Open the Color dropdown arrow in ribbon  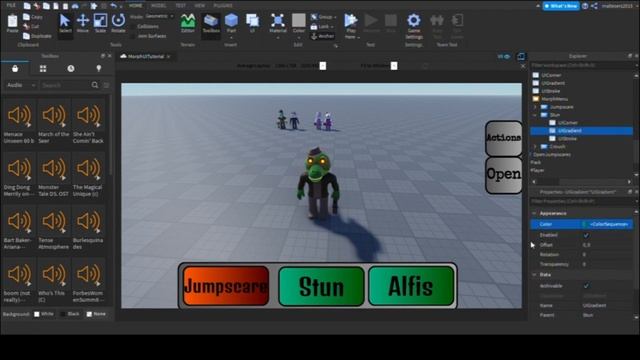(299, 38)
